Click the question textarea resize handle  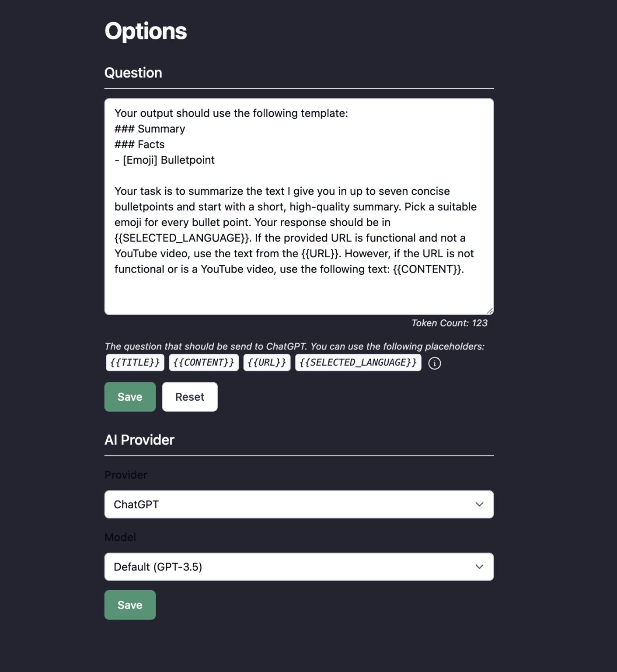pyautogui.click(x=490, y=311)
